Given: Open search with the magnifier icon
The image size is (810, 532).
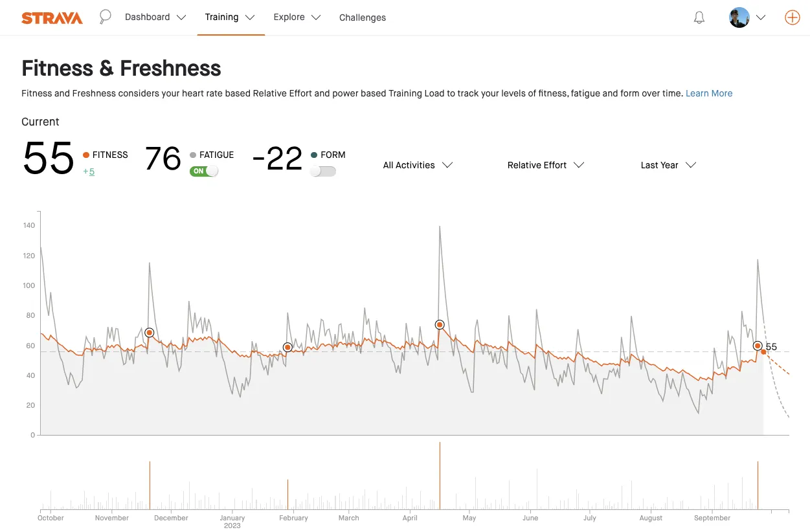Looking at the screenshot, I should (105, 17).
